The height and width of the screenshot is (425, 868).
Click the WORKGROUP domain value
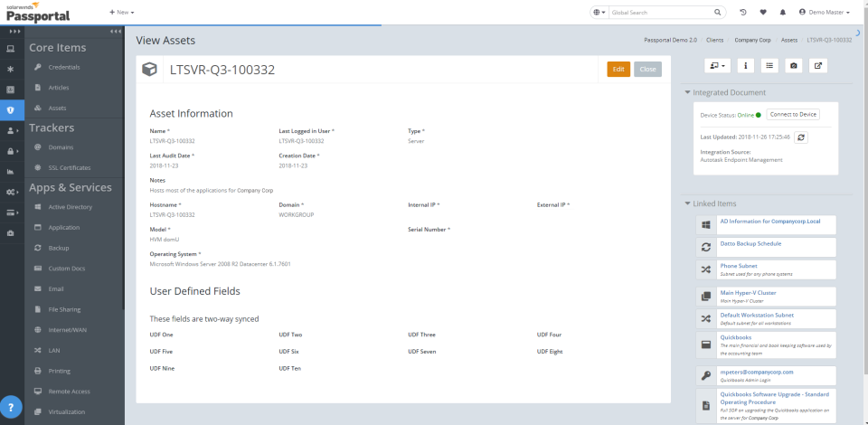point(297,214)
